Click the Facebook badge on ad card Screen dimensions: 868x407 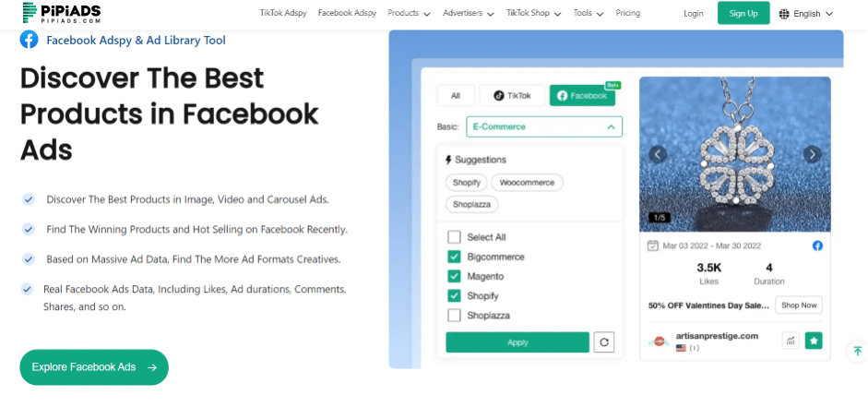[x=817, y=245]
